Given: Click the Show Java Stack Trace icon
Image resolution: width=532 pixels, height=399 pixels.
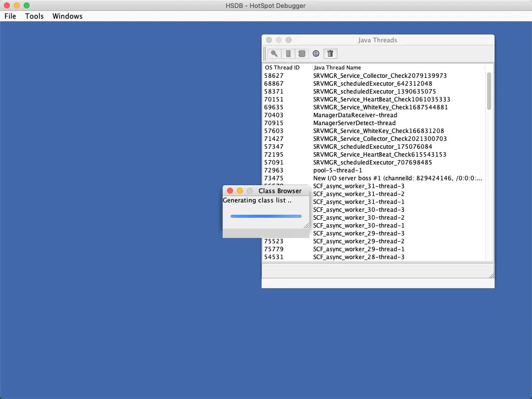Looking at the screenshot, I should (x=301, y=54).
